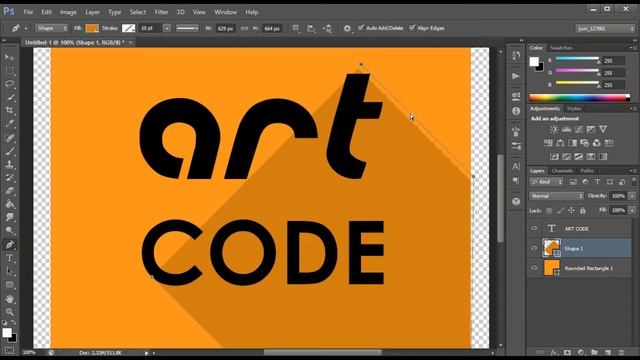Toggle Auto Add/Delete checkbox

click(361, 28)
